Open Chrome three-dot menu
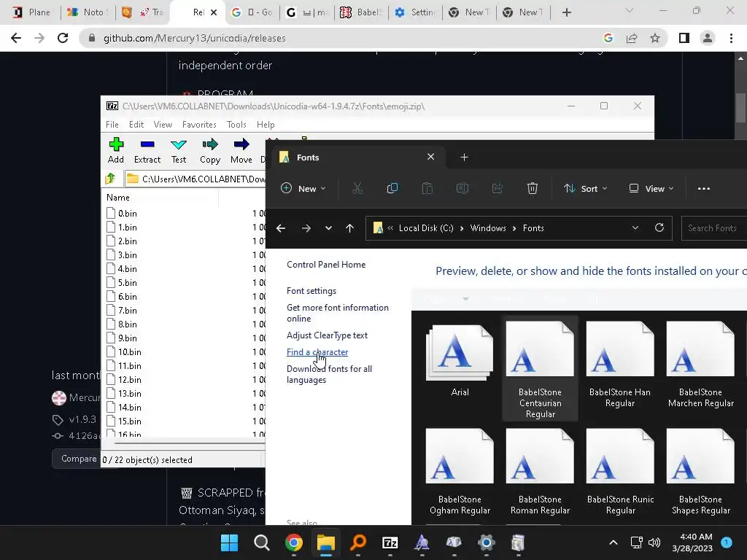The image size is (747, 560). pos(731,38)
